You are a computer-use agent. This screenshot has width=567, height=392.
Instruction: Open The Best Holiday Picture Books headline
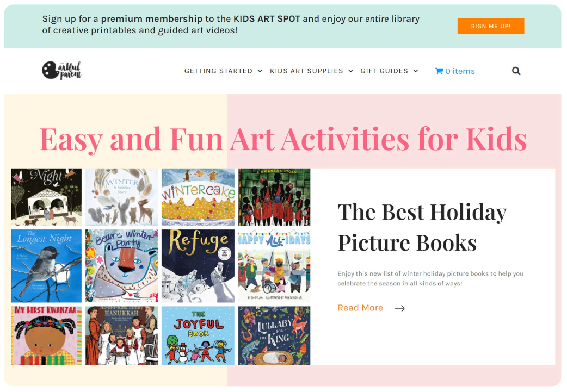[x=422, y=227]
